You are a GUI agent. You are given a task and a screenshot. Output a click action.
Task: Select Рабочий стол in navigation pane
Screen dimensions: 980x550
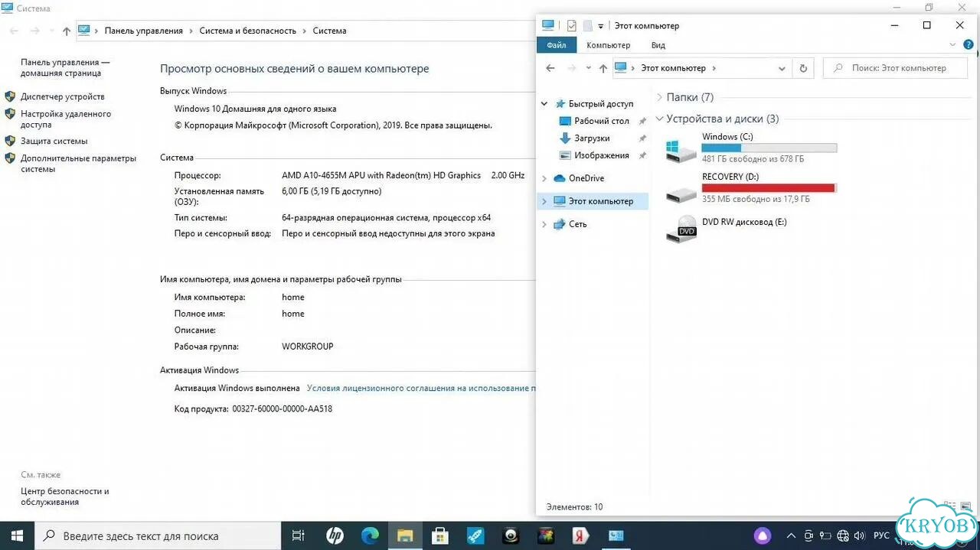point(602,121)
